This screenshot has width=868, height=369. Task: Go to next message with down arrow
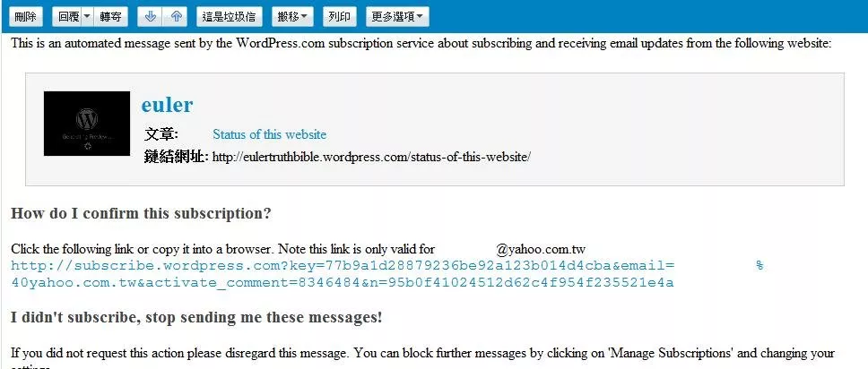(x=150, y=17)
